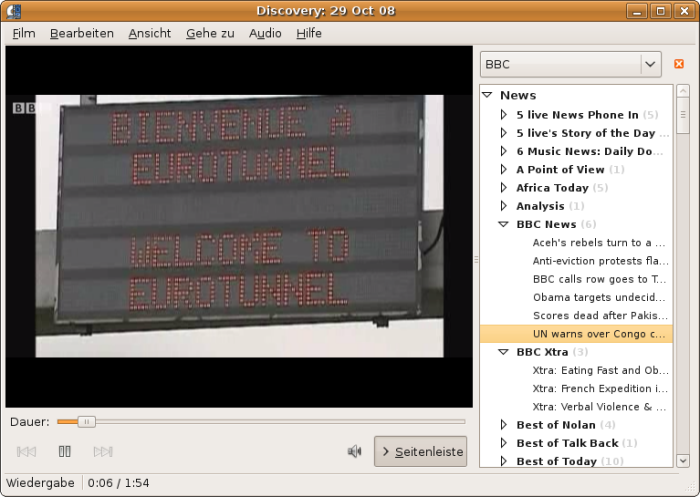This screenshot has height=497, width=700.
Task: Maximize the Discovery window
Action: coord(661,11)
